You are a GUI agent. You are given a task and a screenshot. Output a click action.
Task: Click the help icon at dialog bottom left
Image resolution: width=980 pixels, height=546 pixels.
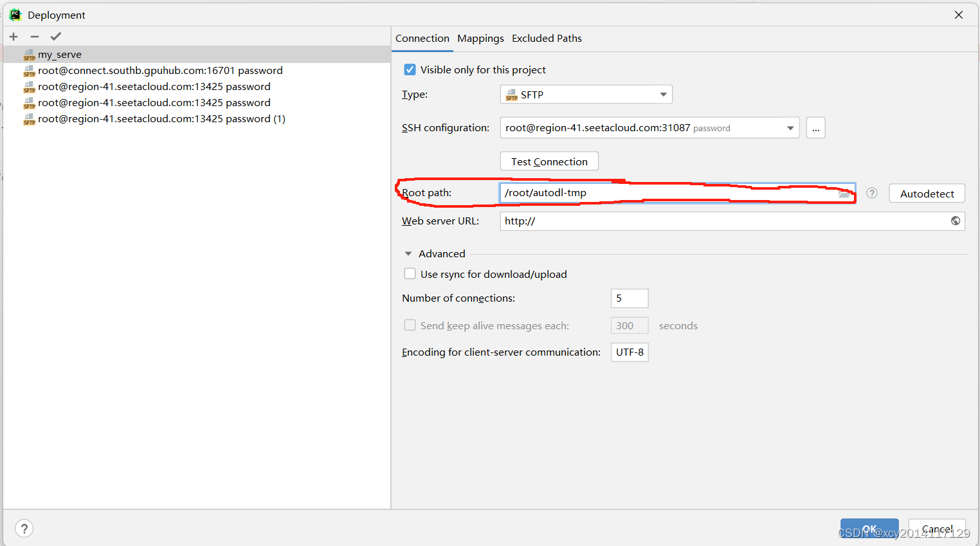click(24, 528)
